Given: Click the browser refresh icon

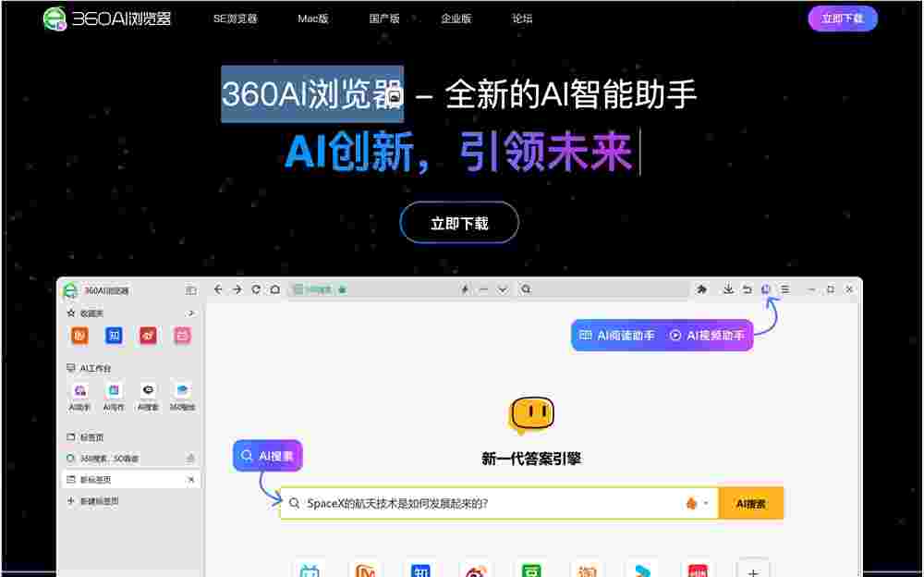Looking at the screenshot, I should pyautogui.click(x=255, y=288).
